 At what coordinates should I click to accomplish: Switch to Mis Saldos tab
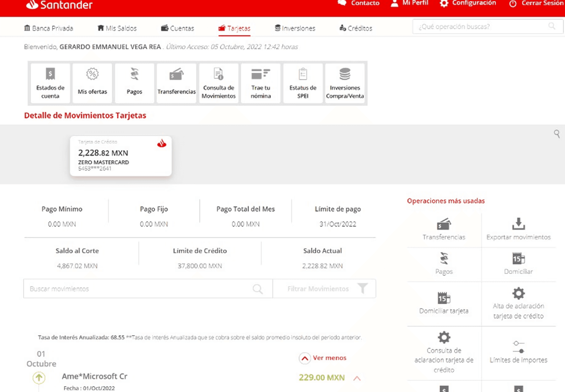point(117,28)
